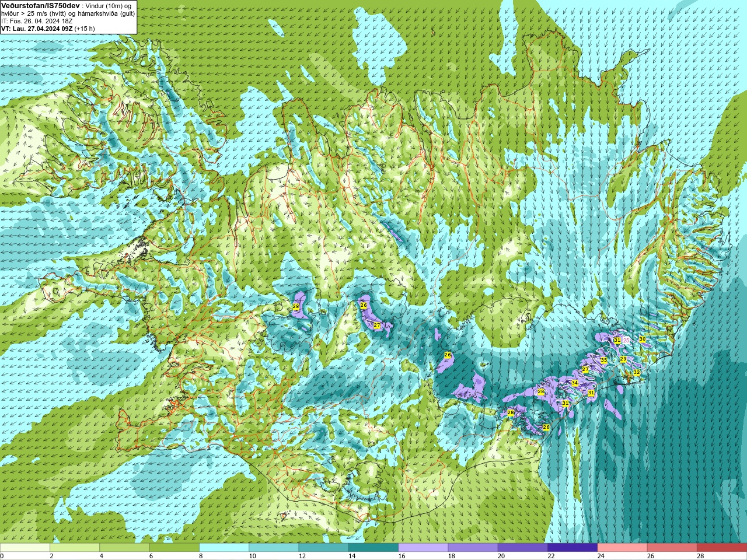Click the legend tick label 20

501,556
